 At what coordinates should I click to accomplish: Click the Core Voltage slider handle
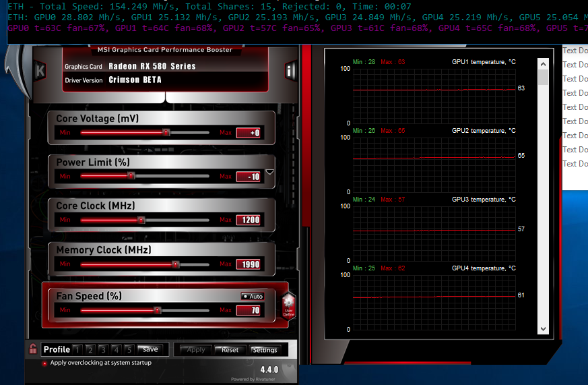pos(166,132)
